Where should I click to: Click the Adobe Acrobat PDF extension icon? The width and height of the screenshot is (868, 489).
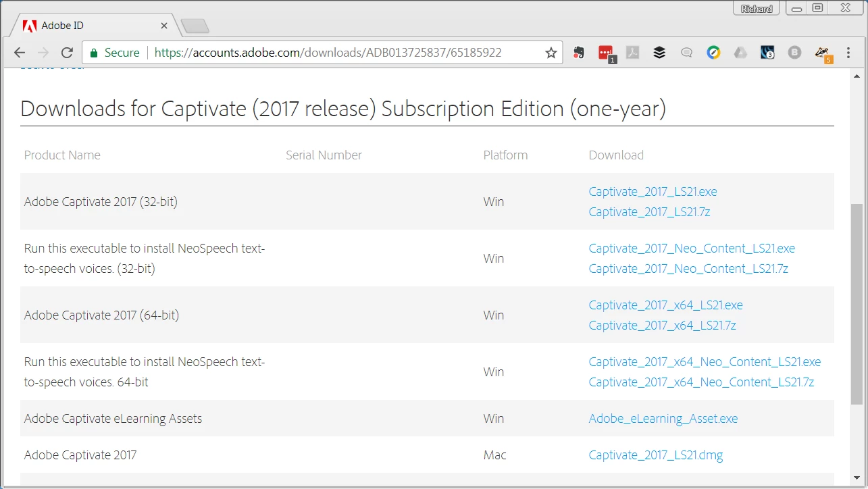tap(633, 53)
